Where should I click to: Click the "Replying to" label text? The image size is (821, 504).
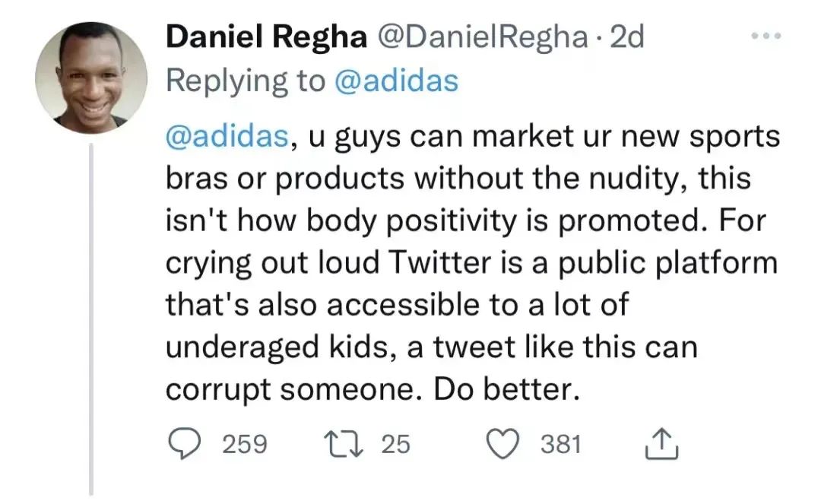point(245,81)
